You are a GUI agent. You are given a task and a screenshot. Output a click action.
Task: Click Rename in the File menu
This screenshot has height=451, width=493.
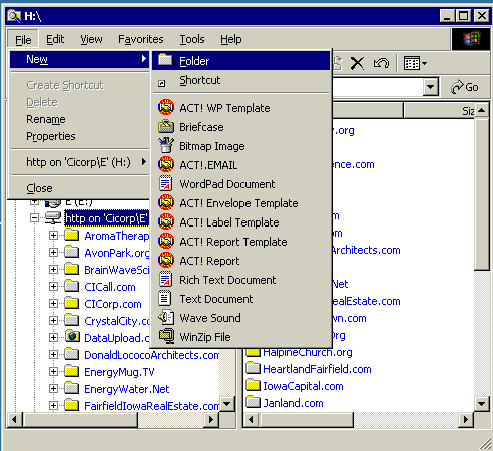click(79, 119)
